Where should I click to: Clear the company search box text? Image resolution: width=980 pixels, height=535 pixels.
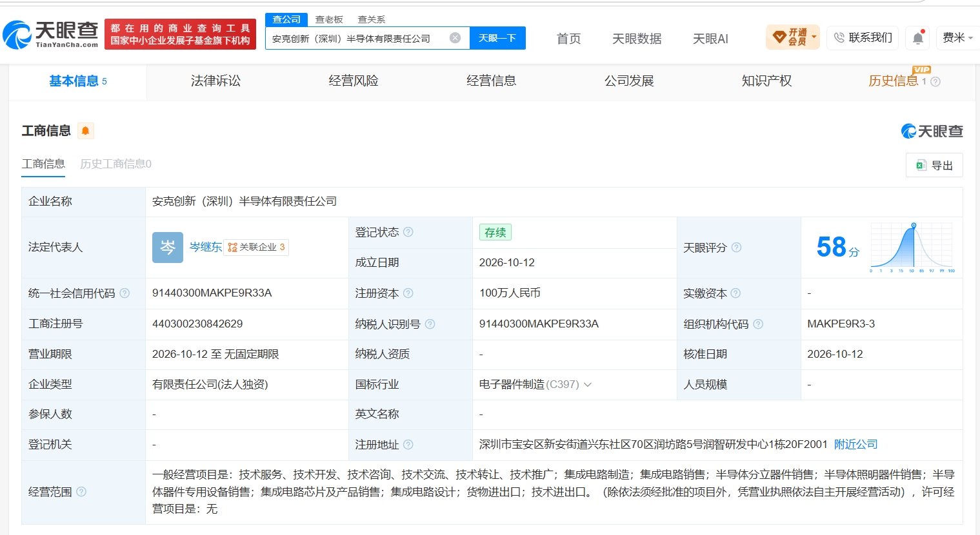[455, 38]
